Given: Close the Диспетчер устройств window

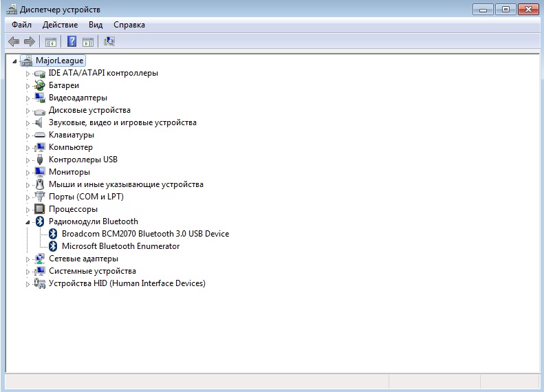Looking at the screenshot, I should pyautogui.click(x=528, y=10).
